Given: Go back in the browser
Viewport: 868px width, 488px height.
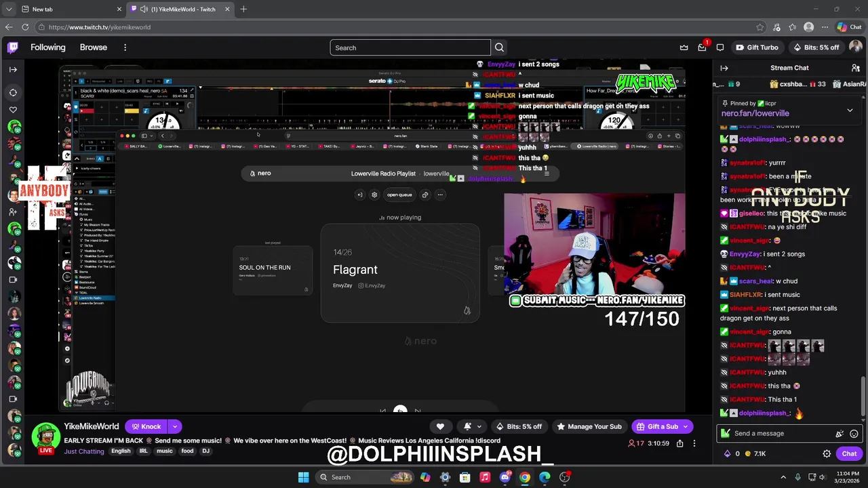Looking at the screenshot, I should tap(9, 27).
